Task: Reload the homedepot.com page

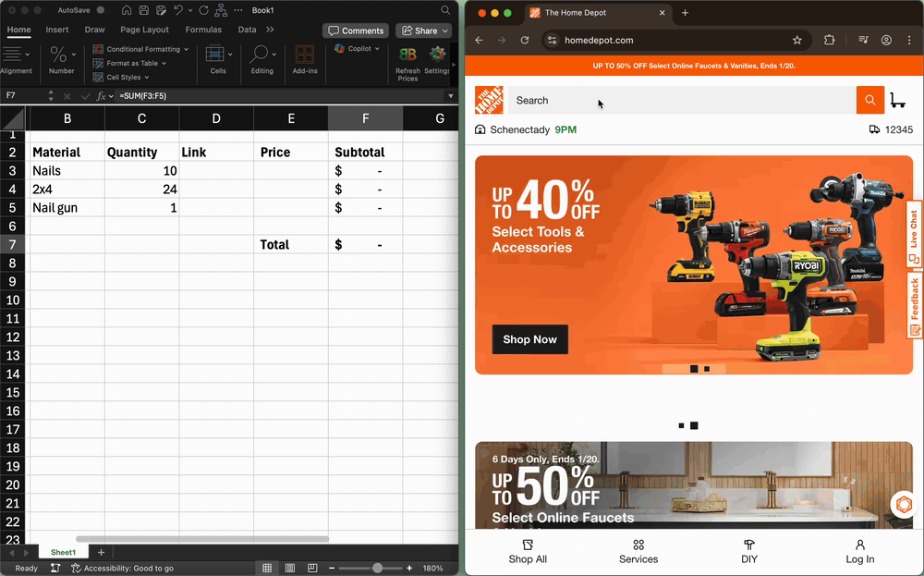Action: click(525, 41)
